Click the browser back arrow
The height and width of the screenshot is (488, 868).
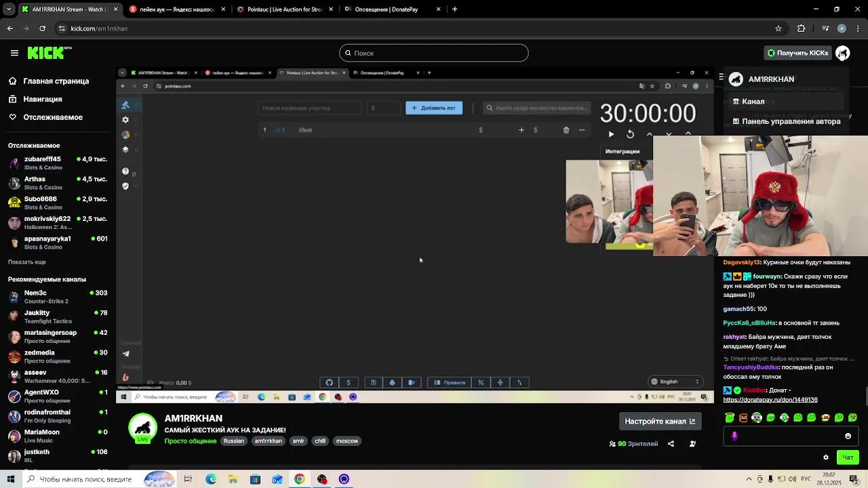point(9,28)
